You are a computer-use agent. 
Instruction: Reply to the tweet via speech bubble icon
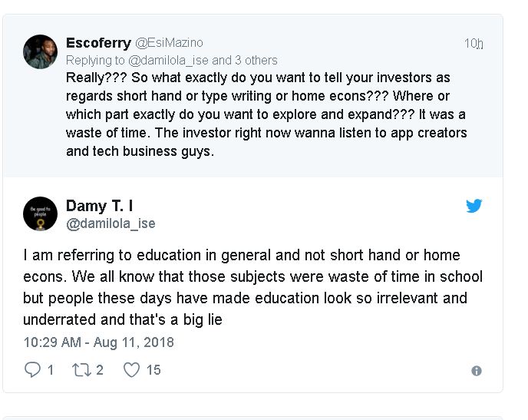pyautogui.click(x=32, y=370)
